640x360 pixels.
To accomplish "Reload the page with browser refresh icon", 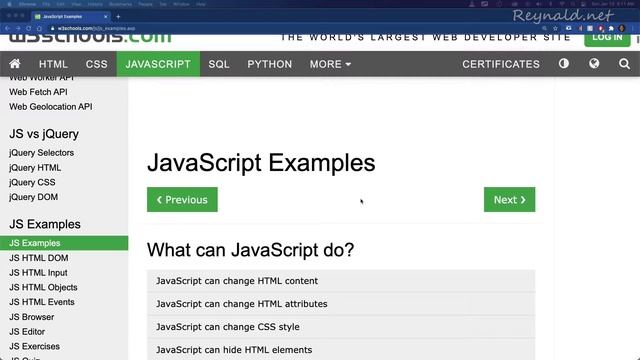I will [29, 28].
